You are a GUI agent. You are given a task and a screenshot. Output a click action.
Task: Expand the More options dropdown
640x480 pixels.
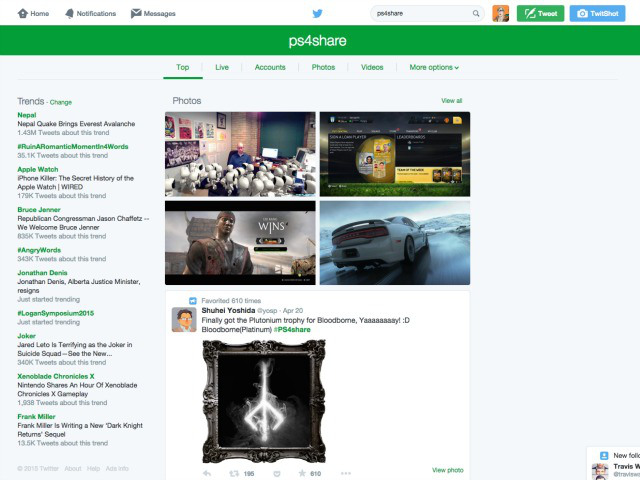[434, 67]
